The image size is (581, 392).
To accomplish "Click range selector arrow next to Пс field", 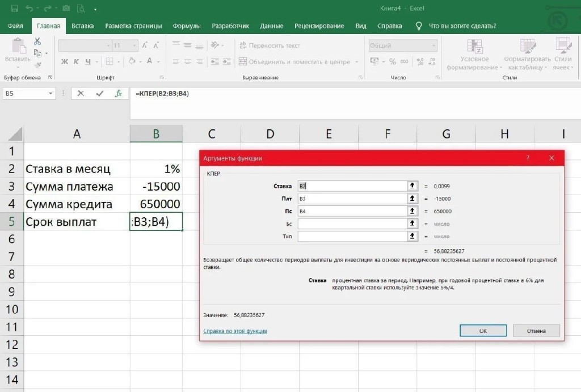I will pyautogui.click(x=412, y=211).
